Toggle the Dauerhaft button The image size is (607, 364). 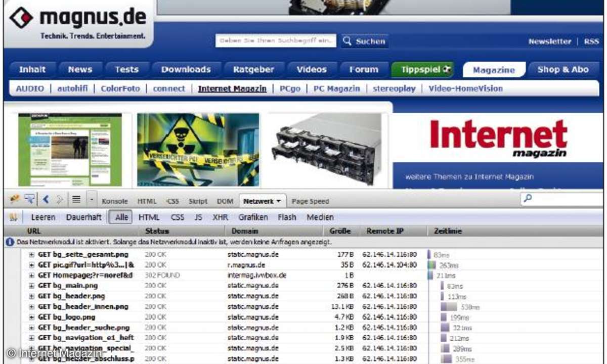[83, 217]
